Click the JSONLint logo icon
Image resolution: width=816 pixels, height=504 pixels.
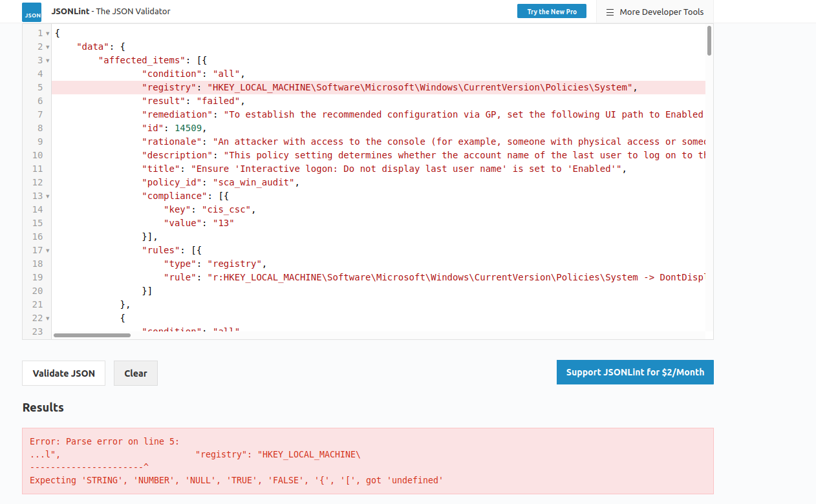point(32,12)
